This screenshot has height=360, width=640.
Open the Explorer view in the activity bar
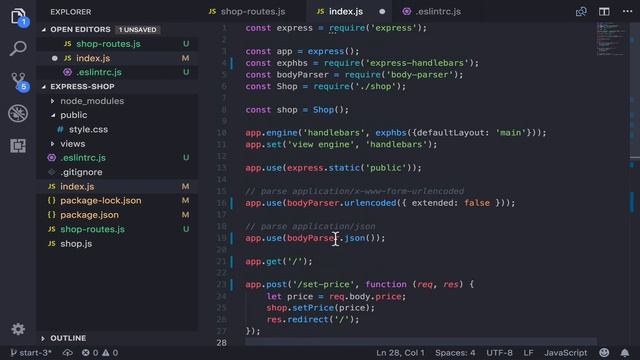[18, 17]
